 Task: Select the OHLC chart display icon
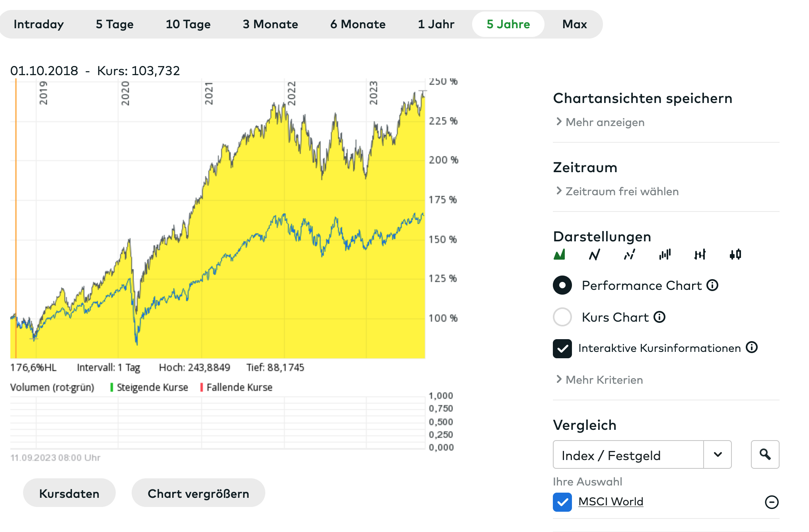pos(700,254)
